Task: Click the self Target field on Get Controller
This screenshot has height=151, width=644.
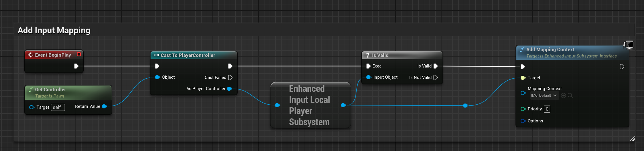Action: tap(58, 107)
